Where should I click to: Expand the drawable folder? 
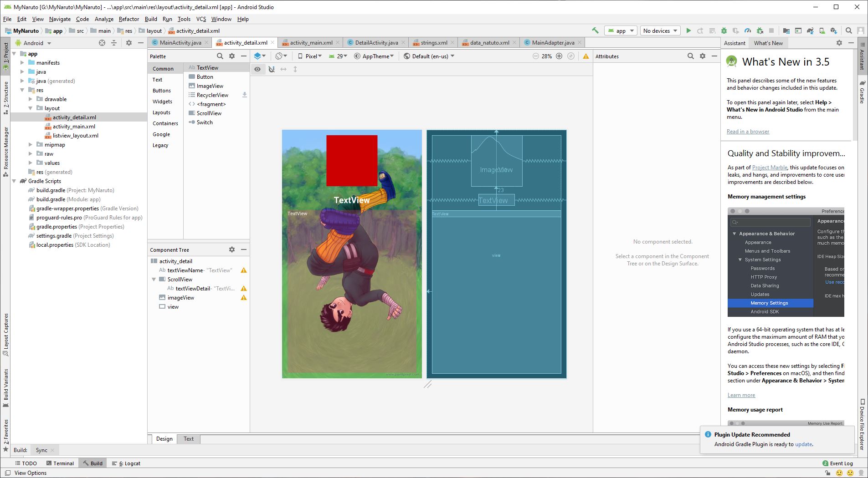pyautogui.click(x=31, y=99)
